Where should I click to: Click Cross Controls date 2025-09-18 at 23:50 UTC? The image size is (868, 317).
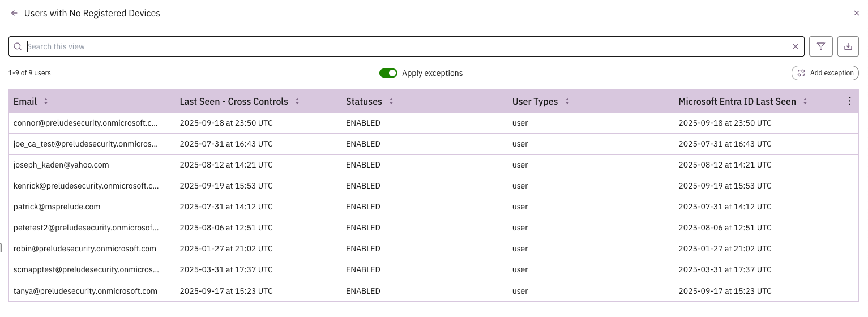(226, 123)
